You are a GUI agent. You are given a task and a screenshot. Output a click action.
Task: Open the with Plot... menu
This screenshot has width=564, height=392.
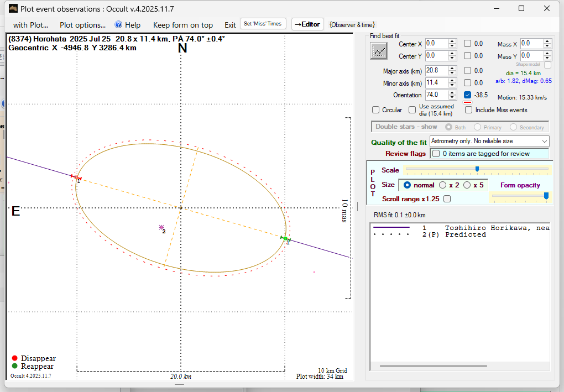pos(31,25)
